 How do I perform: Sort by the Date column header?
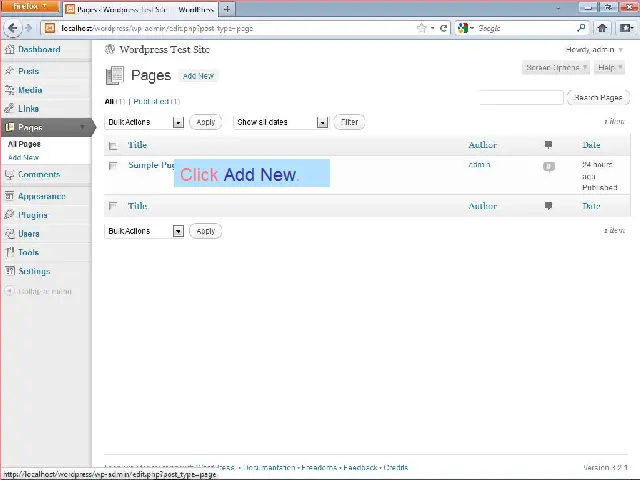tap(591, 145)
